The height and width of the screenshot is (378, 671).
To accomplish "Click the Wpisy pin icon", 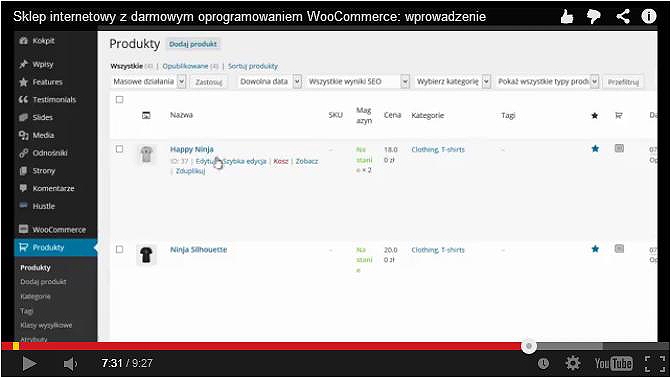I will click(x=23, y=64).
